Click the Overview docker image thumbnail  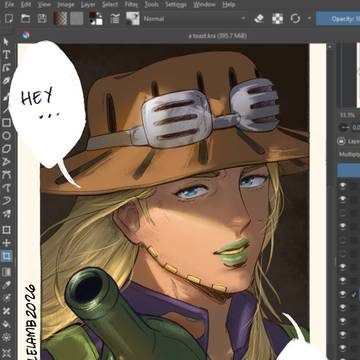[358, 75]
